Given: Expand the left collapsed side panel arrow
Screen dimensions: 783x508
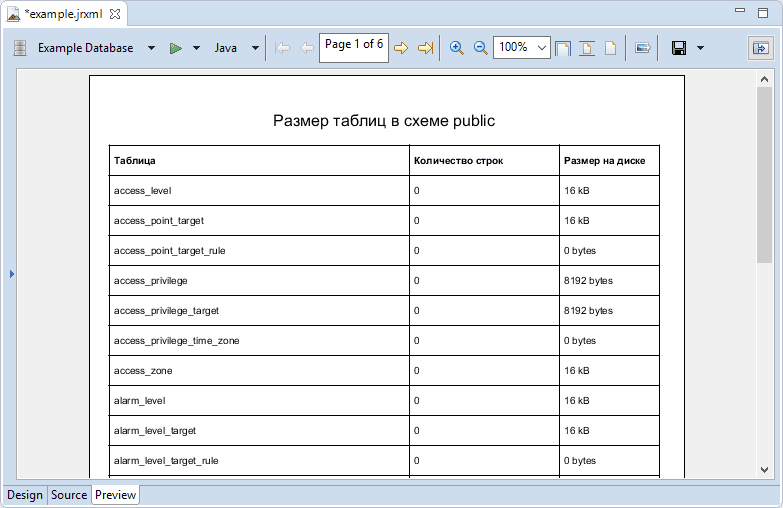Looking at the screenshot, I should (x=11, y=274).
